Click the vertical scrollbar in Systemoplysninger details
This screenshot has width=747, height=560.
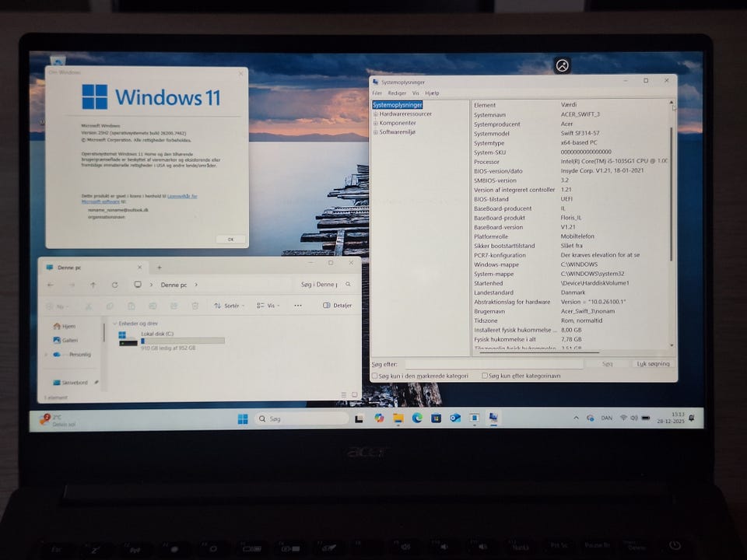click(x=672, y=194)
